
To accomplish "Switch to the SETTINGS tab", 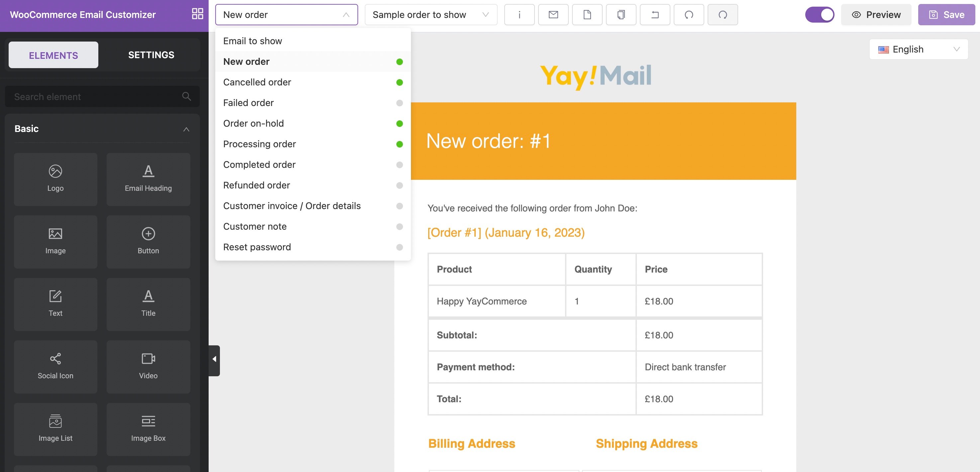I will coord(151,55).
